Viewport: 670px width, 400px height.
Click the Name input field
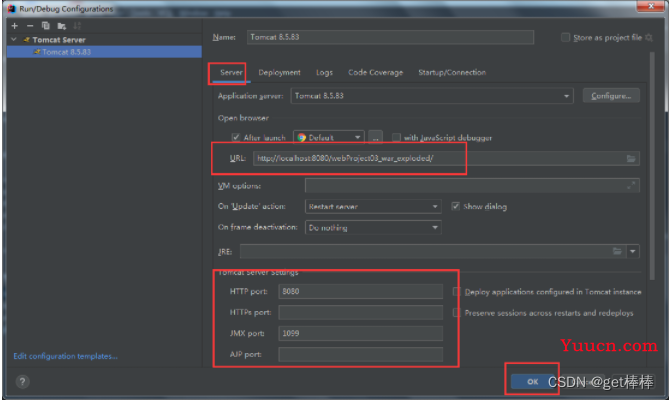tap(390, 37)
